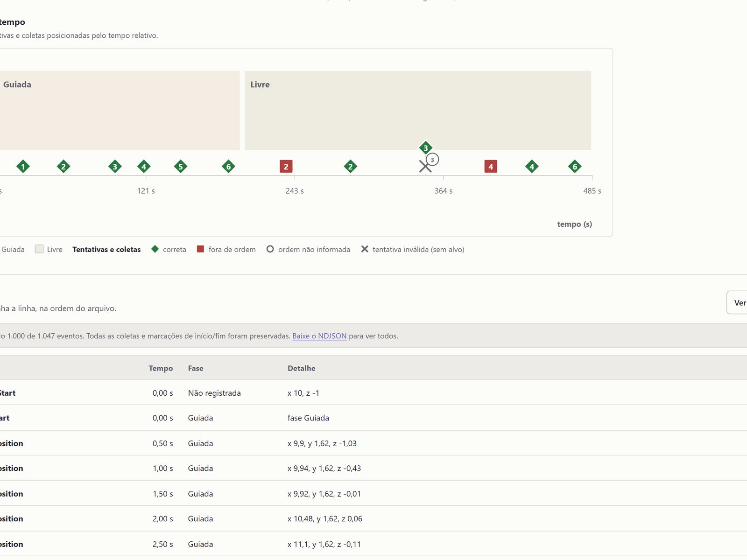This screenshot has width=747, height=560.
Task: Click the '121 s' axis tick label
Action: pos(146,191)
